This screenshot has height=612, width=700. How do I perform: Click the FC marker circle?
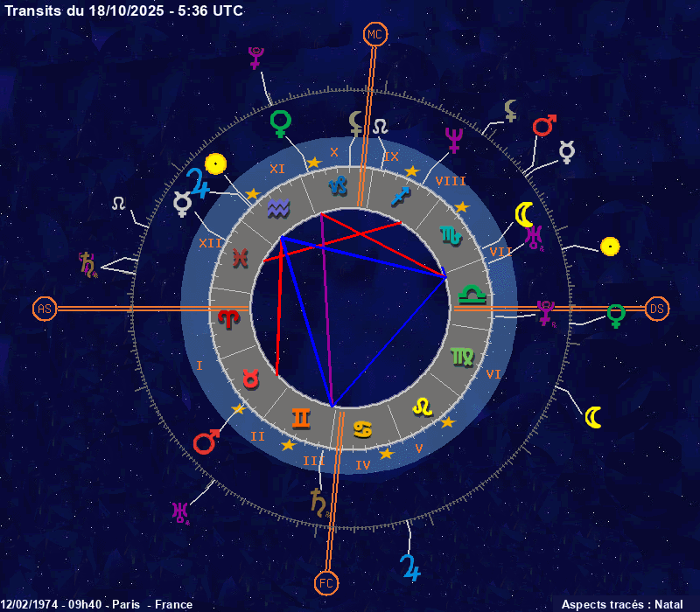[x=325, y=581]
